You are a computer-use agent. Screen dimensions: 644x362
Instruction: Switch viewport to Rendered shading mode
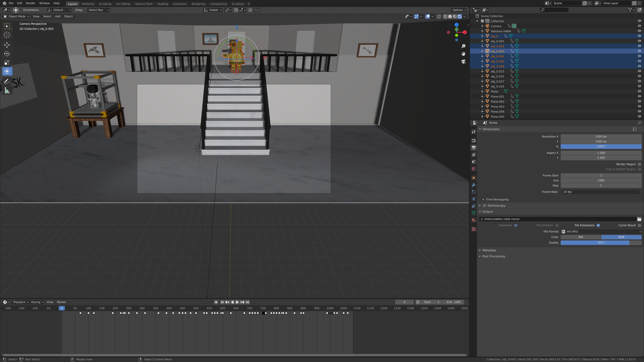click(x=460, y=16)
